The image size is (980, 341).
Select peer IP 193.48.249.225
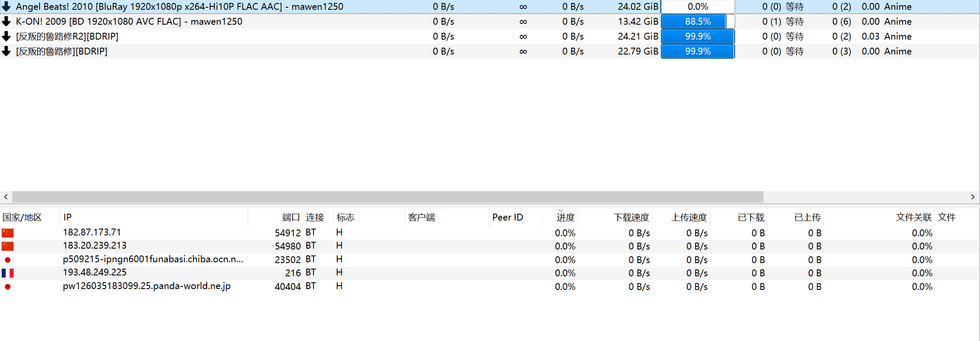[x=95, y=272]
